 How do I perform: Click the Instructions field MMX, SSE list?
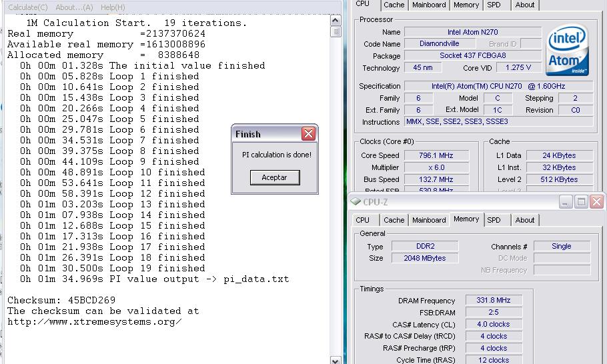499,121
